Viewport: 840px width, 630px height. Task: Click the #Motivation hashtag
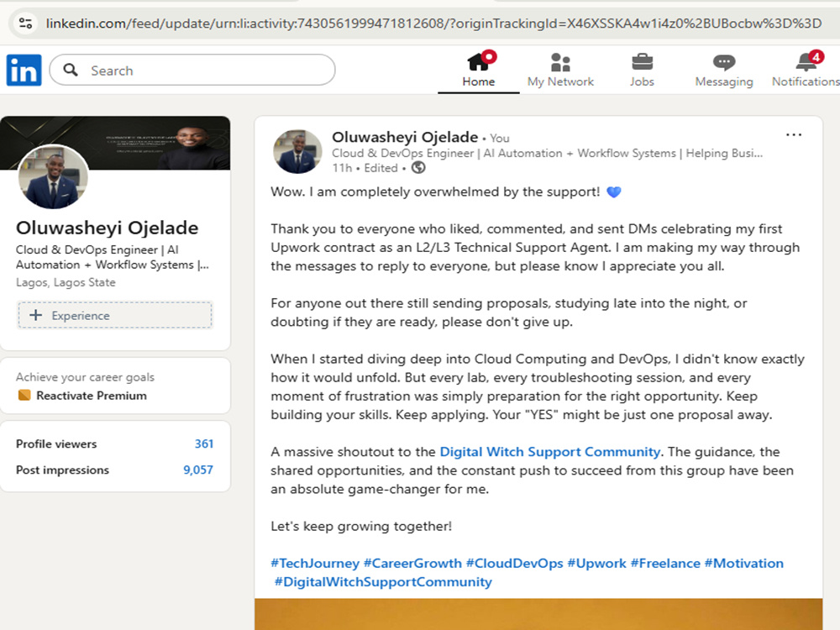(x=744, y=563)
